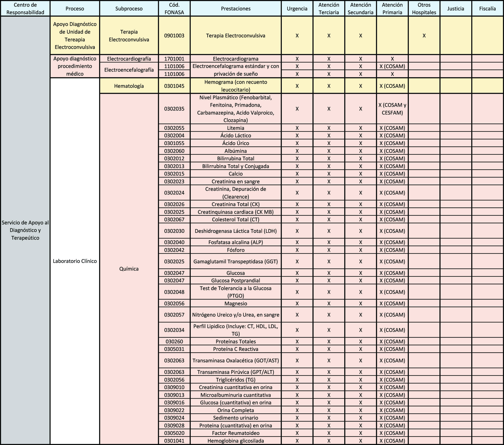This screenshot has width=504, height=445.
Task: Click the 'Servicio de Apoyo al Diagnóstico' cell
Action: (25, 230)
